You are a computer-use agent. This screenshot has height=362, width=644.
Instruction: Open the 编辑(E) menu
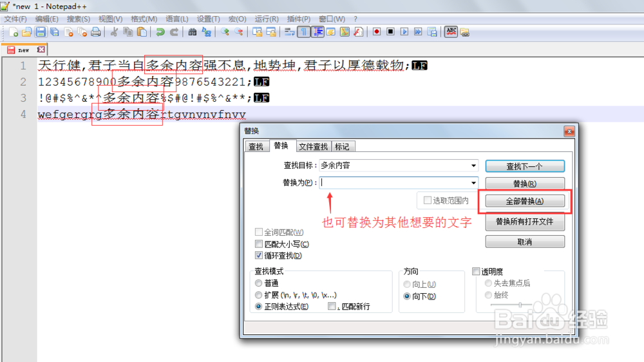[47, 19]
